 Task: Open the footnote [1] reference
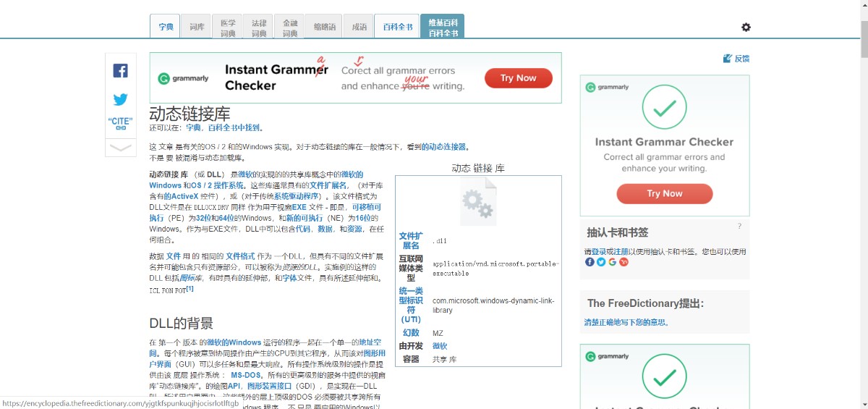click(x=190, y=289)
